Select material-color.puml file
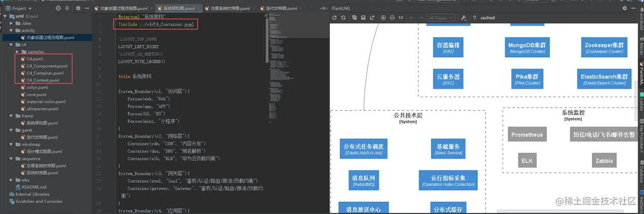Image resolution: width=644 pixels, height=214 pixels. tap(46, 101)
